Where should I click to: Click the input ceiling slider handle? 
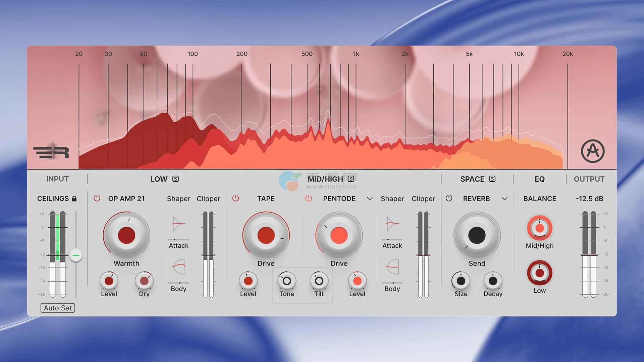click(76, 255)
